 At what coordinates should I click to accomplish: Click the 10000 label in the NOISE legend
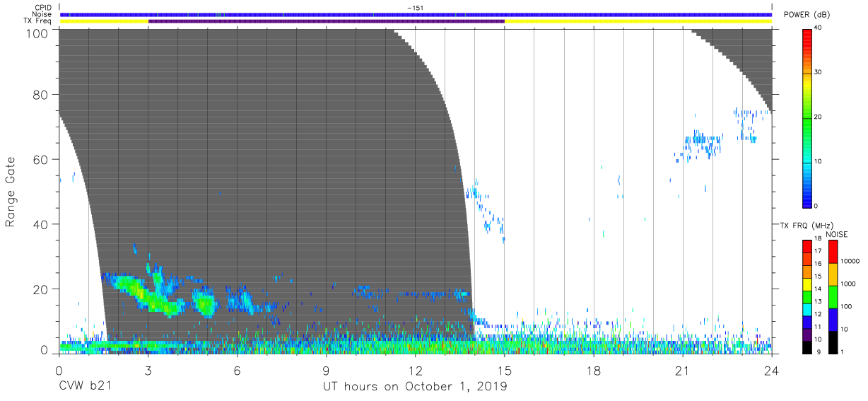click(x=850, y=262)
